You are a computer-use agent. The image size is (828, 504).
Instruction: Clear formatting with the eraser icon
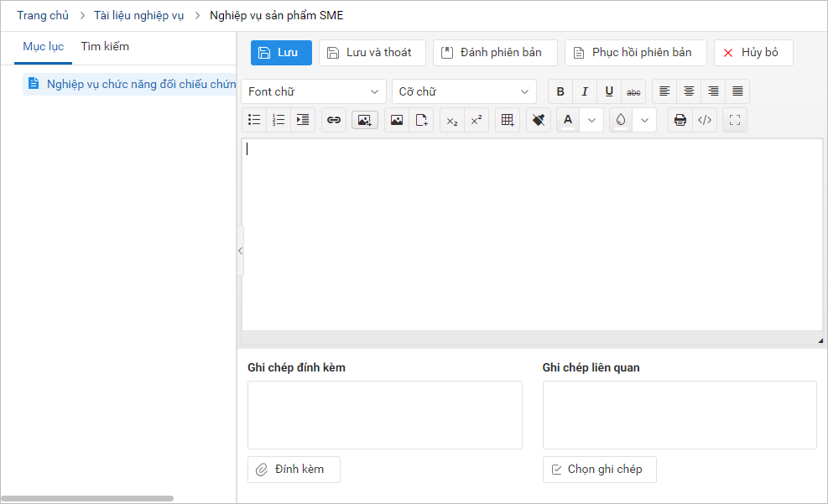point(539,120)
